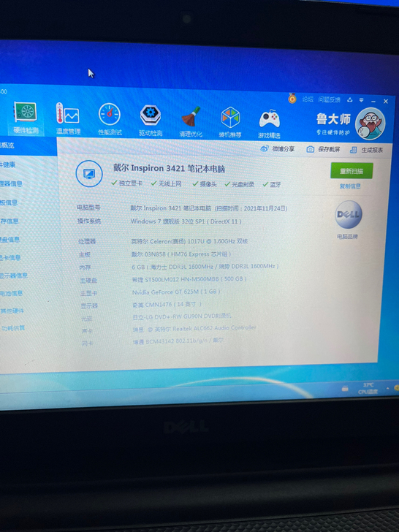The image size is (399, 532).
Task: Click the skin-change icon beside 问题反馈
Action: click(x=350, y=99)
